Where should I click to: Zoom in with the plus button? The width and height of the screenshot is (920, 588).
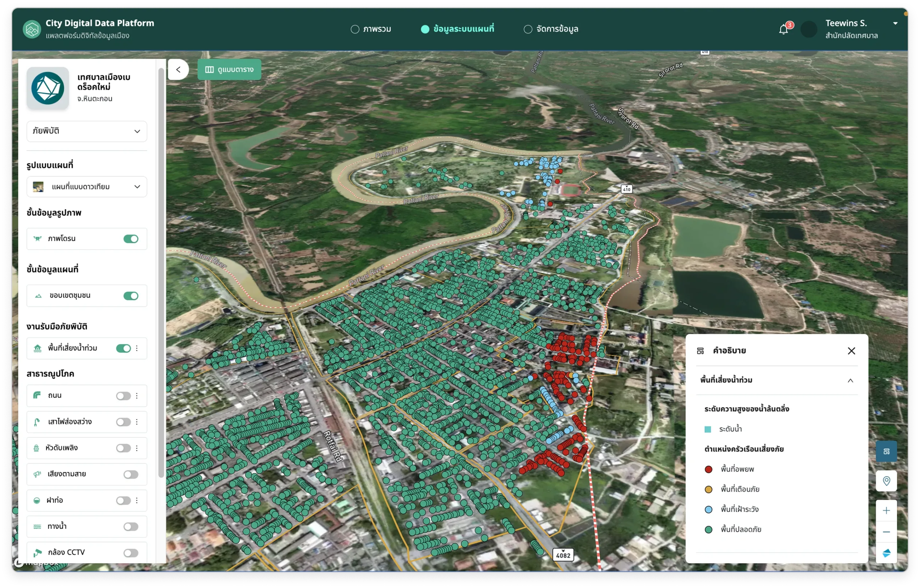(886, 510)
